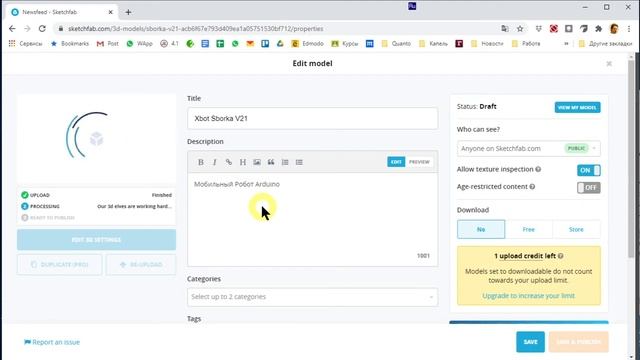The image size is (640, 360).
Task: Turn on Age-restricted content switch
Action: (x=589, y=188)
